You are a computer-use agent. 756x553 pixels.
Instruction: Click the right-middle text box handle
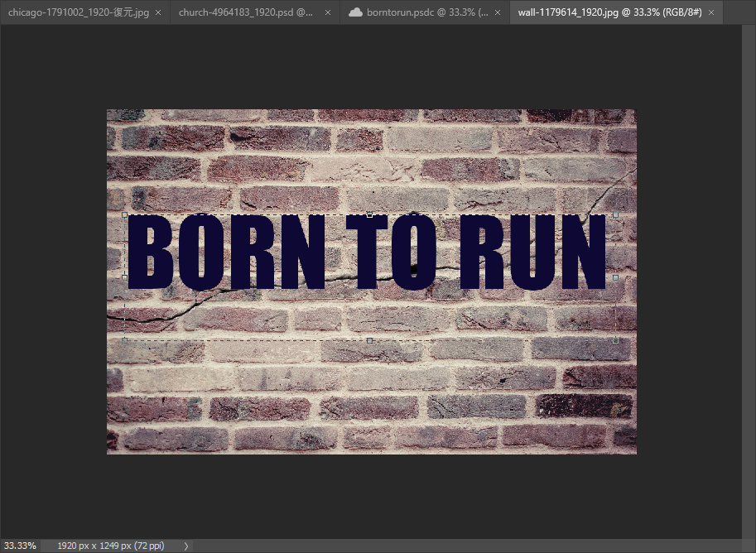pyautogui.click(x=616, y=277)
